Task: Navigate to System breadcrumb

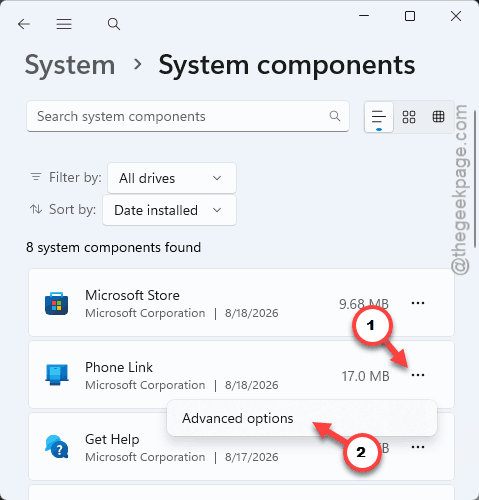Action: tap(70, 65)
